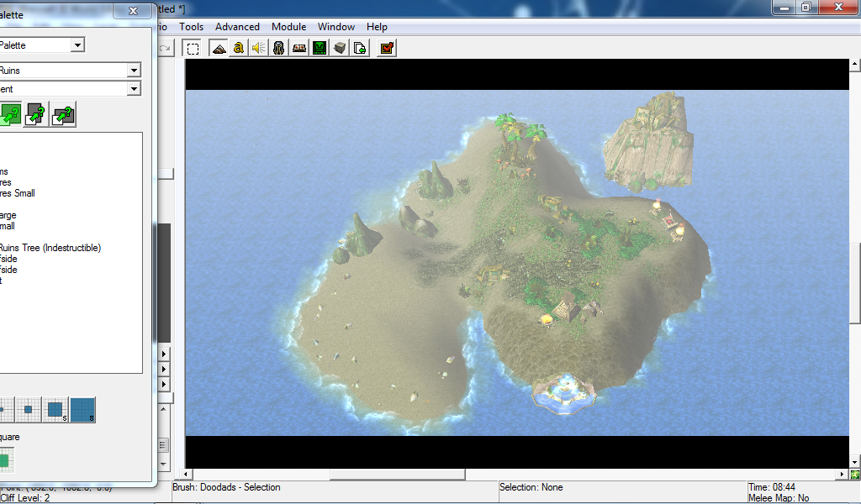Minimize the World Editor window
The height and width of the screenshot is (504, 861).
784,7
